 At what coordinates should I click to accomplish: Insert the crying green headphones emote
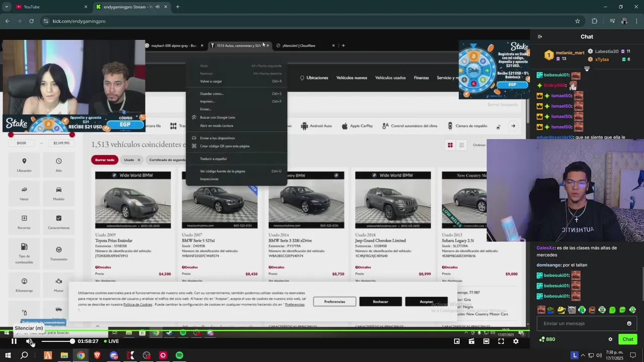pos(582,310)
